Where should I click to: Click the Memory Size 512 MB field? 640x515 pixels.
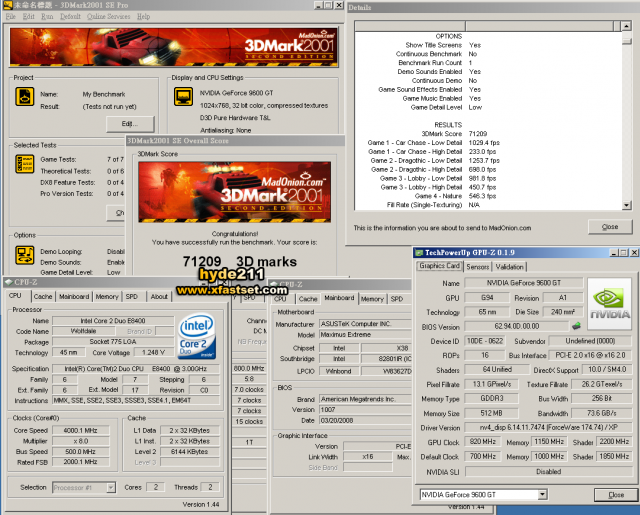click(x=491, y=413)
